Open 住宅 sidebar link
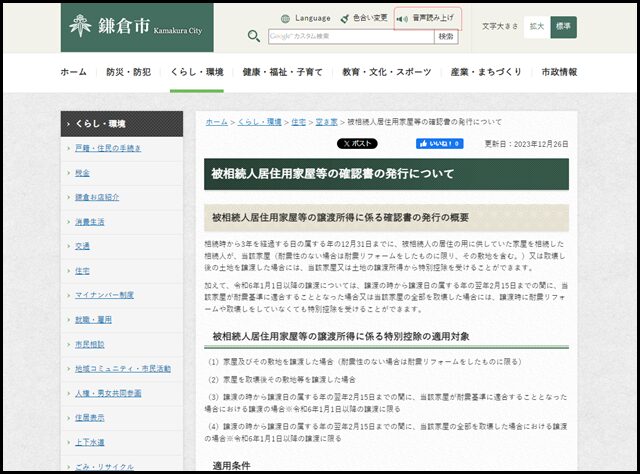Screen dimensions: 640x474 pyautogui.click(x=82, y=271)
